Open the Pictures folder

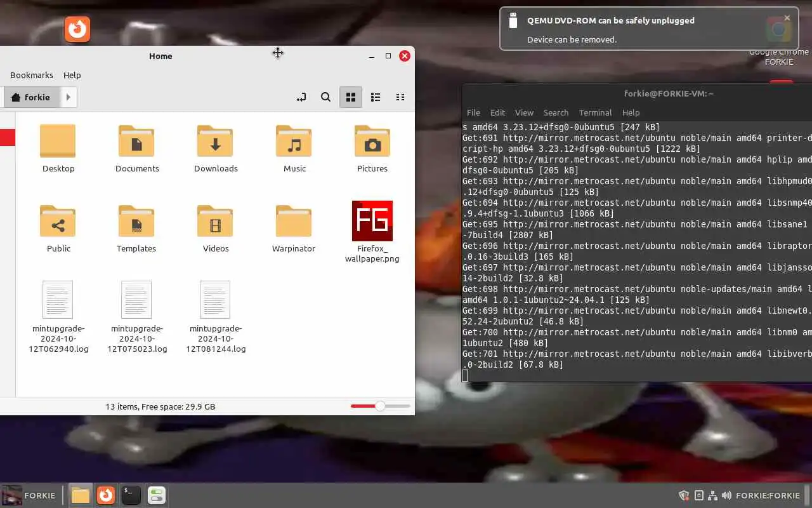(x=372, y=141)
